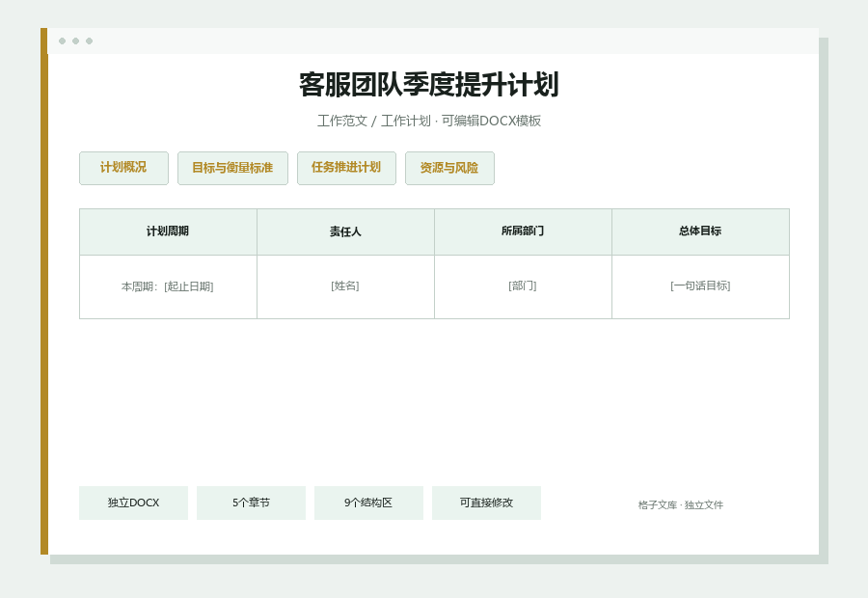Select the 所属部门 column header

tap(523, 231)
